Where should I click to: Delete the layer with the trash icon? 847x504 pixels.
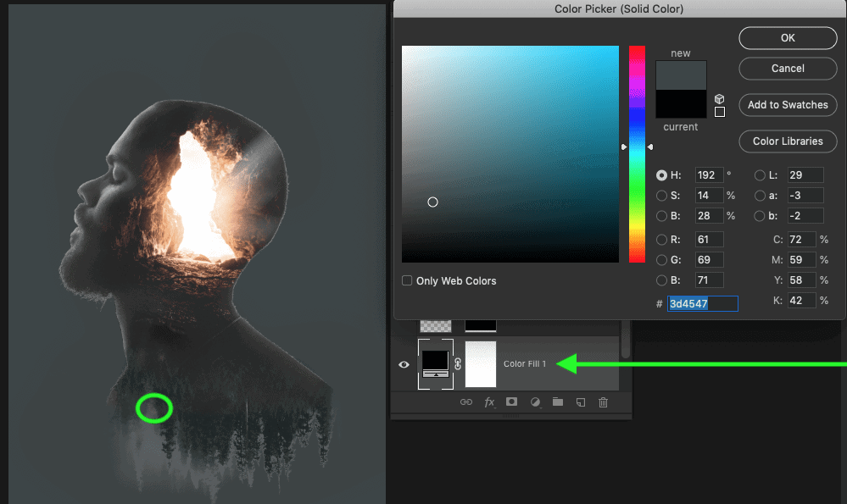pos(603,402)
